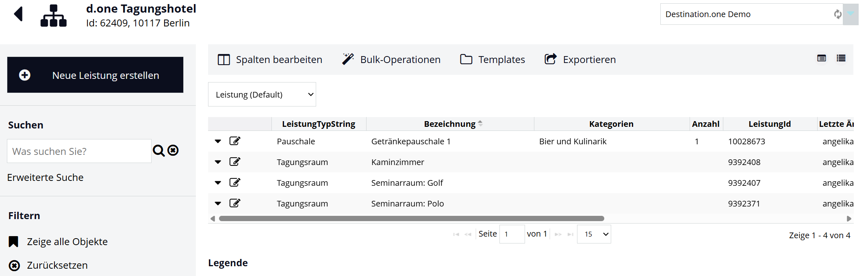Reset filters via Zurücksetzen
Image resolution: width=868 pixels, height=276 pixels.
coord(57,265)
